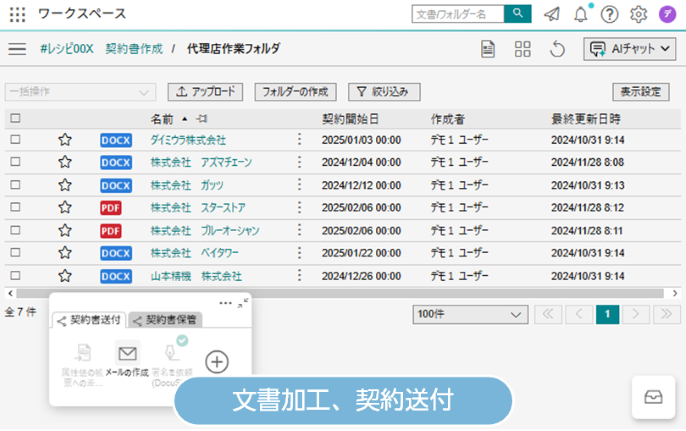The image size is (686, 431).
Task: Open the inbox tray button
Action: click(x=653, y=397)
